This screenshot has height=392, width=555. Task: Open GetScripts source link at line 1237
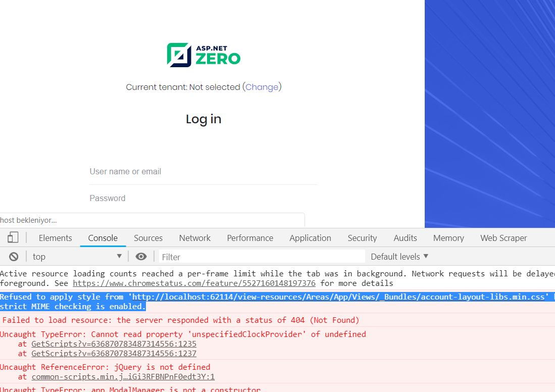(114, 354)
